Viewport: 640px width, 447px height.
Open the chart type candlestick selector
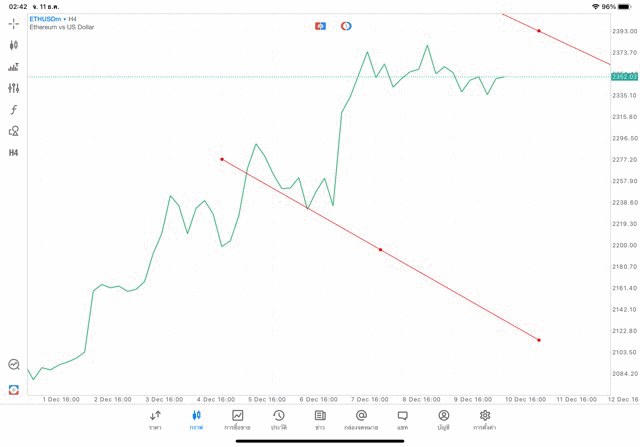pyautogui.click(x=14, y=45)
